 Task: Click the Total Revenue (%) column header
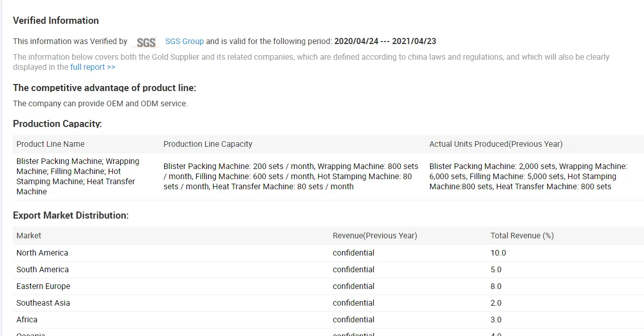coord(522,236)
